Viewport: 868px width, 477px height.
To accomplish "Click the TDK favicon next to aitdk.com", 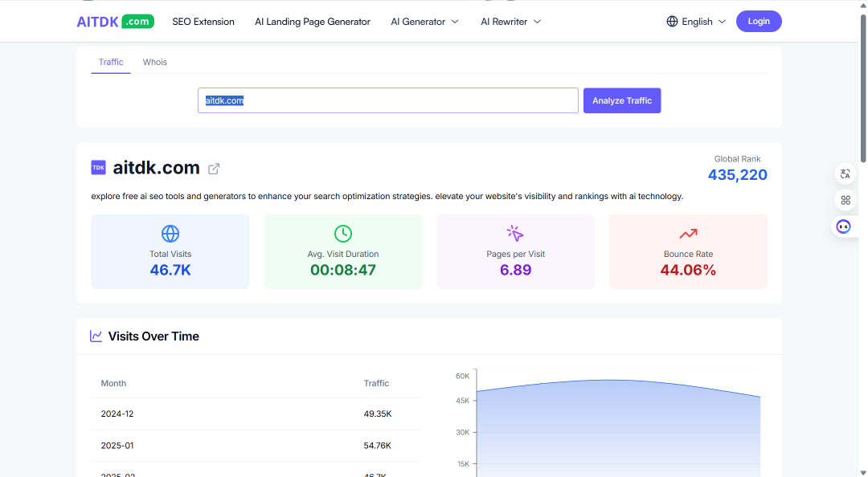I will (x=99, y=167).
